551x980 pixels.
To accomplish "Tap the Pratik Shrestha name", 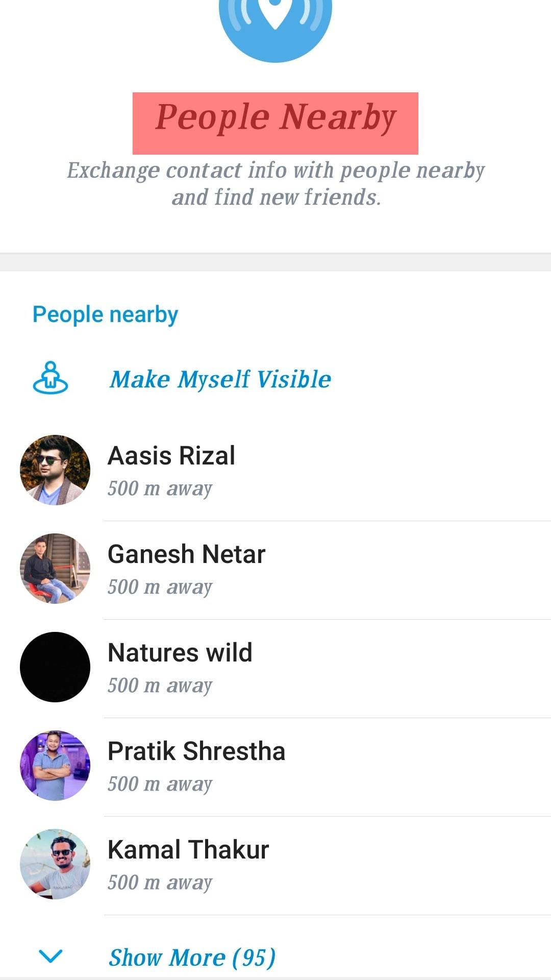I will pyautogui.click(x=196, y=751).
